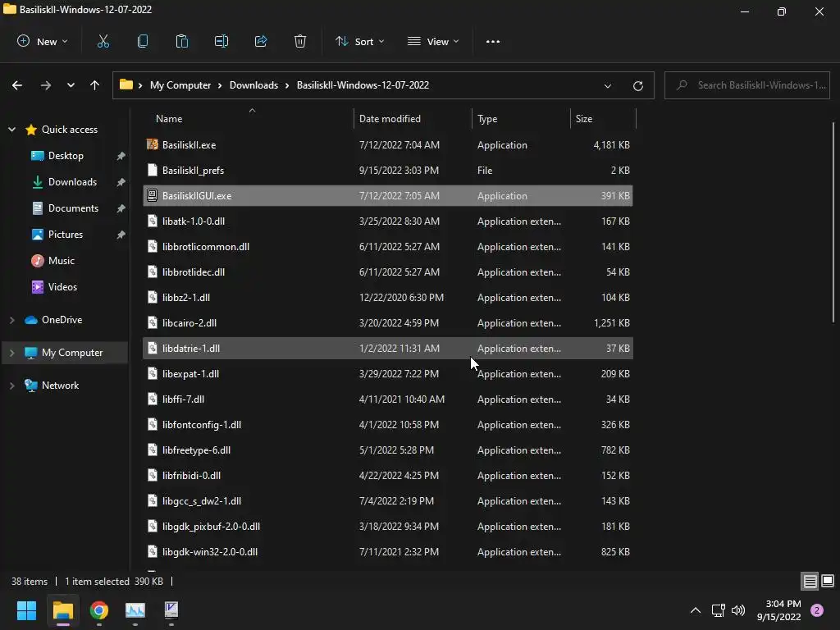
Task: Click My Computer in the breadcrumb
Action: tap(180, 85)
